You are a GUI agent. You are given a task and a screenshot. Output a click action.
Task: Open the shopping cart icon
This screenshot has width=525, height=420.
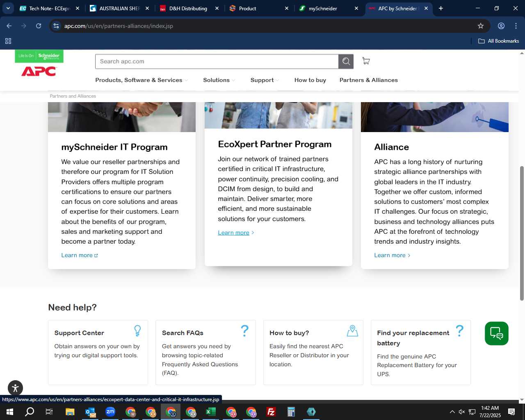tap(366, 61)
